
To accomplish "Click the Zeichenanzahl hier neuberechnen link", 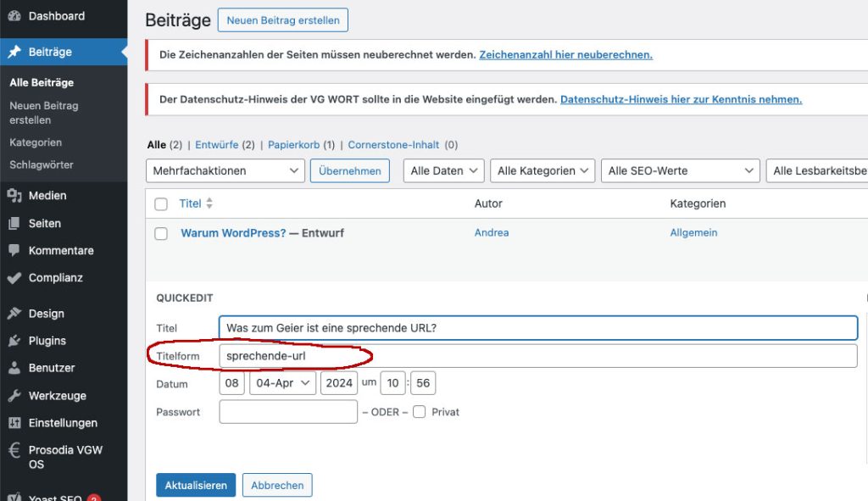I will click(x=565, y=55).
